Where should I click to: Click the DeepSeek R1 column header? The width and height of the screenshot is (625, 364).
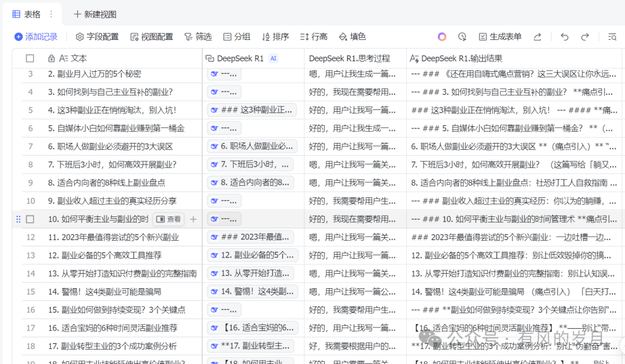253,58
